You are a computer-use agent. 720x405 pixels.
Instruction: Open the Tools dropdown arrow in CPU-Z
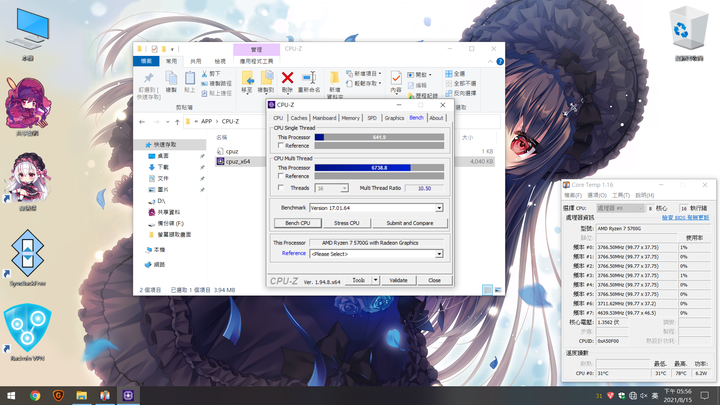point(376,280)
